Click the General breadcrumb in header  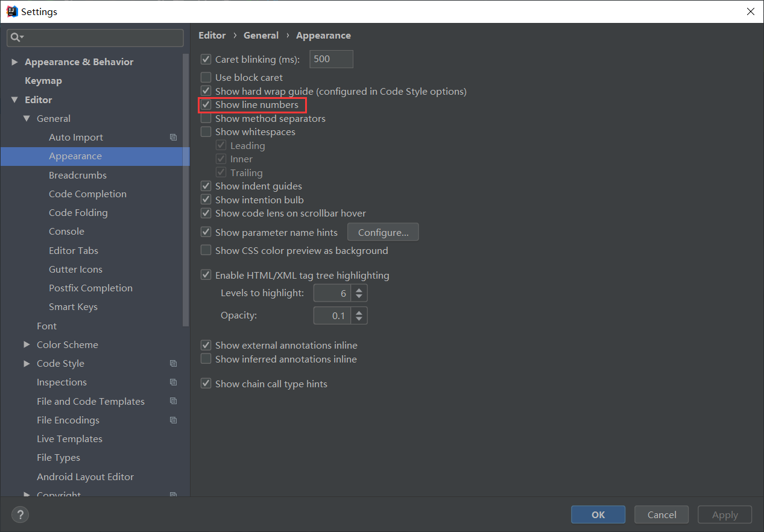pyautogui.click(x=261, y=36)
